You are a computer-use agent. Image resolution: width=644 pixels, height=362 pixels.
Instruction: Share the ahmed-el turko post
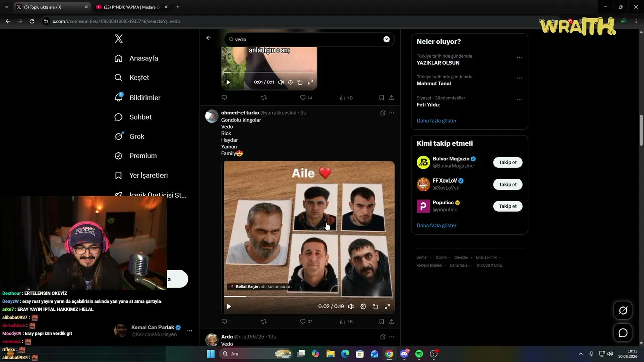(x=392, y=321)
